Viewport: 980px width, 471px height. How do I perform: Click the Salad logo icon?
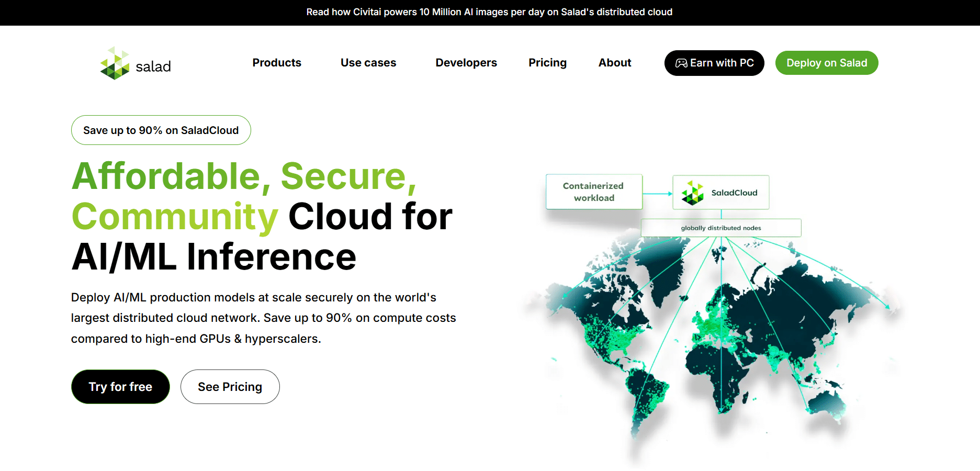115,63
